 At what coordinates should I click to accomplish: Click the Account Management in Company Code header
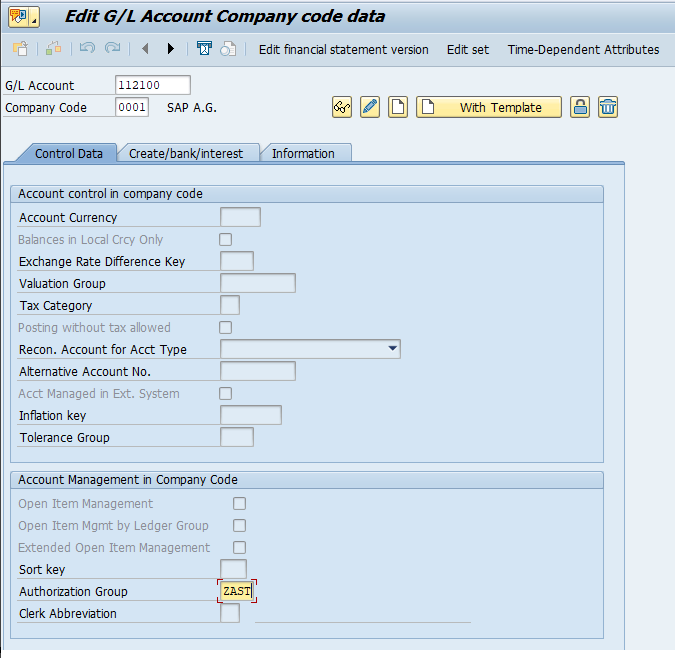tap(128, 480)
